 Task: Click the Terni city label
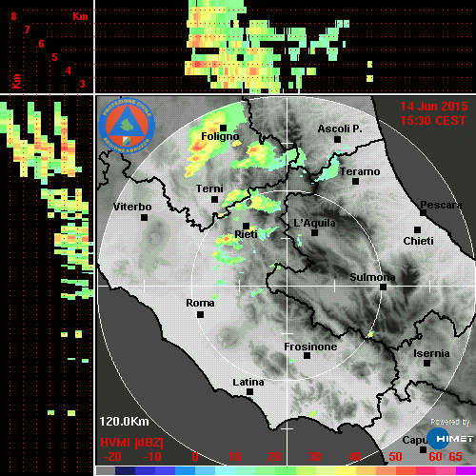click(209, 188)
